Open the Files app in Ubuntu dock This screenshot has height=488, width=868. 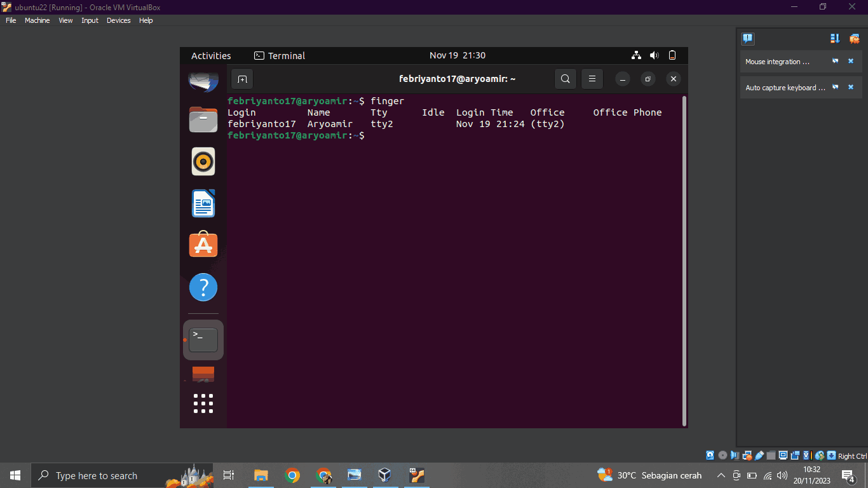[x=203, y=119]
